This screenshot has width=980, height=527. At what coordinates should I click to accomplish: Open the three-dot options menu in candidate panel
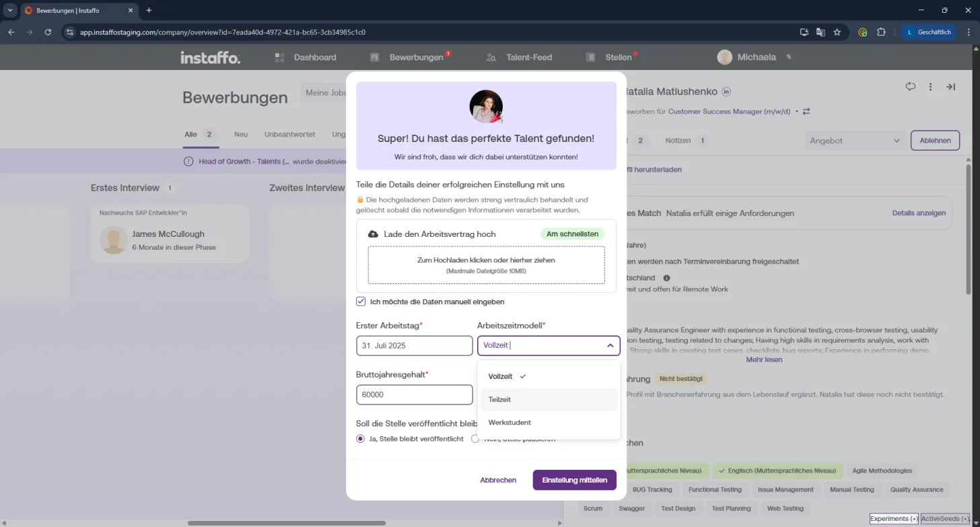click(930, 87)
